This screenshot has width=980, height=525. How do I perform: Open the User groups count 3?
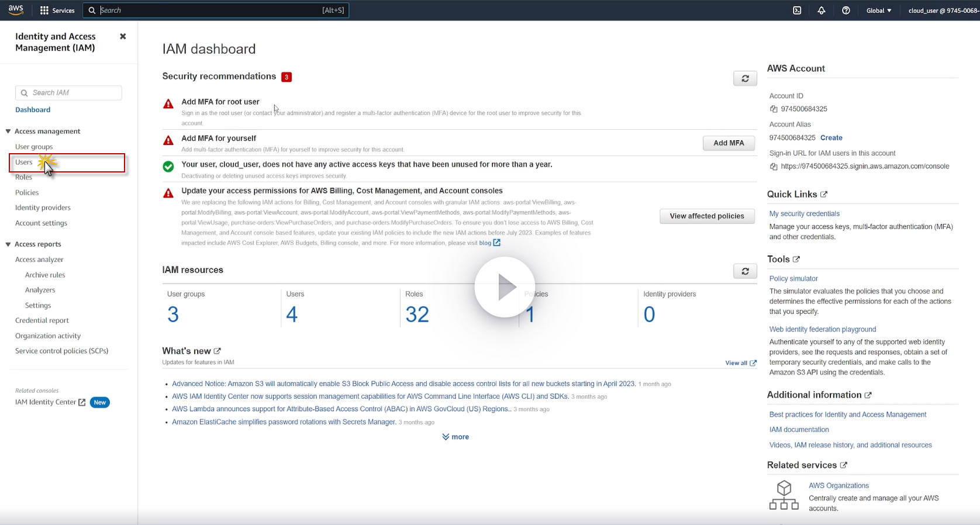click(173, 315)
